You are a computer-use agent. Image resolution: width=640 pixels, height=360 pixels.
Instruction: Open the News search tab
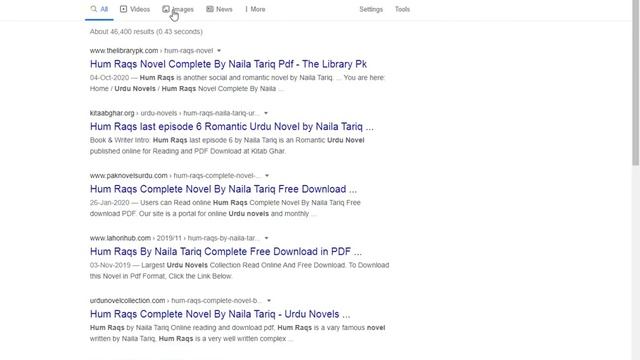tap(219, 9)
